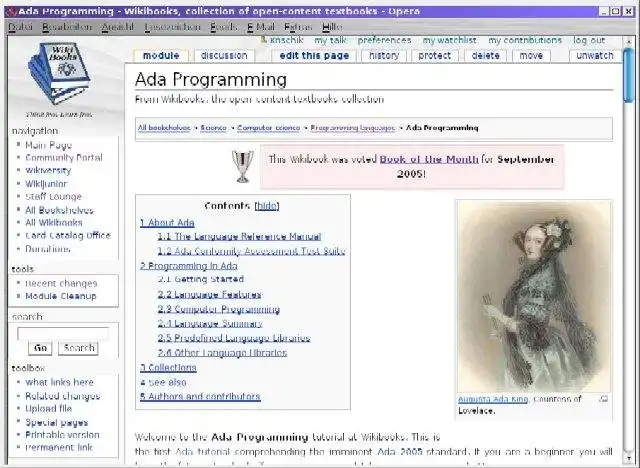Image resolution: width=640 pixels, height=468 pixels.
Task: Open the Science breadcrumb link
Action: pos(213,128)
